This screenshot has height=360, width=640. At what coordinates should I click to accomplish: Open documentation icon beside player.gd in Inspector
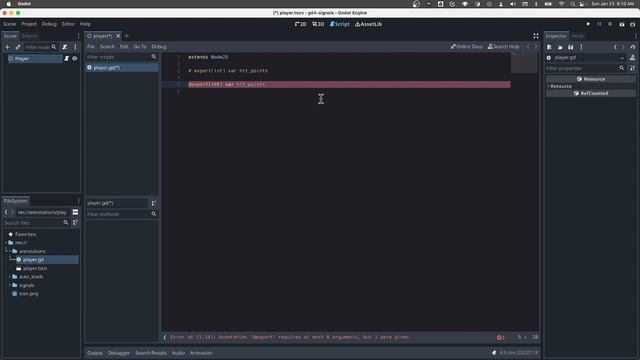point(632,58)
